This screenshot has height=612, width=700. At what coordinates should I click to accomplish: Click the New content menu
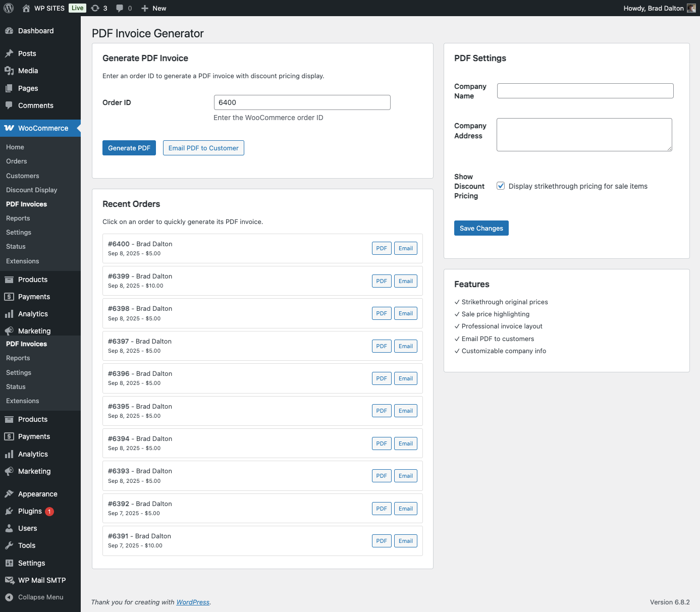154,8
